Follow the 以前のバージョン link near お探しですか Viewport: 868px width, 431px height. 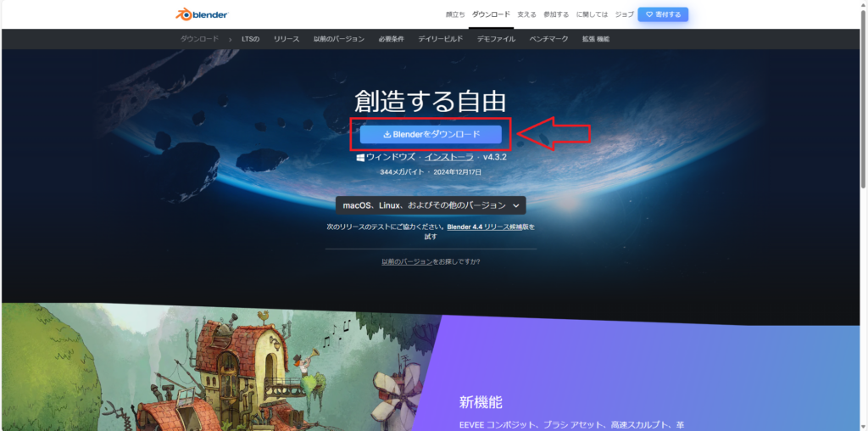(x=407, y=261)
